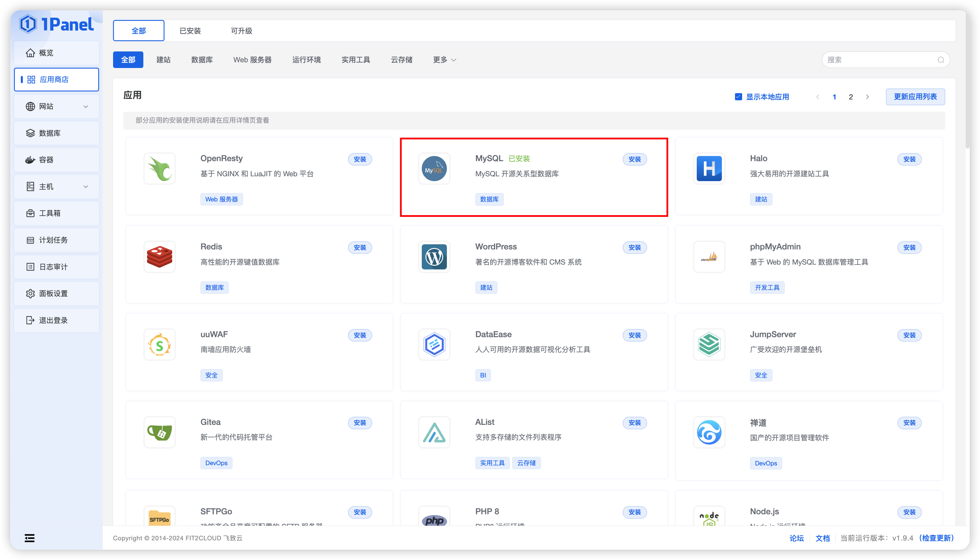Click 安装 for Gitea
The width and height of the screenshot is (980, 560).
360,423
